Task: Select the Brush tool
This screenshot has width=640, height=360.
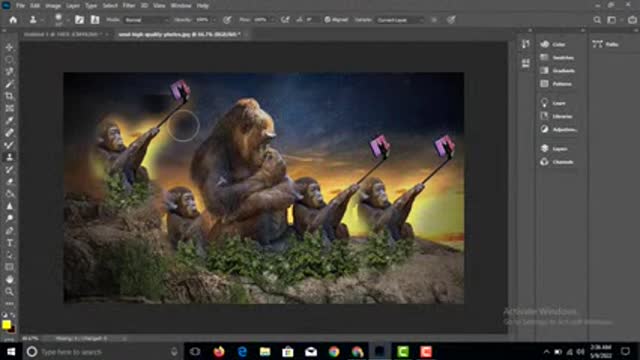Action: pos(9,145)
